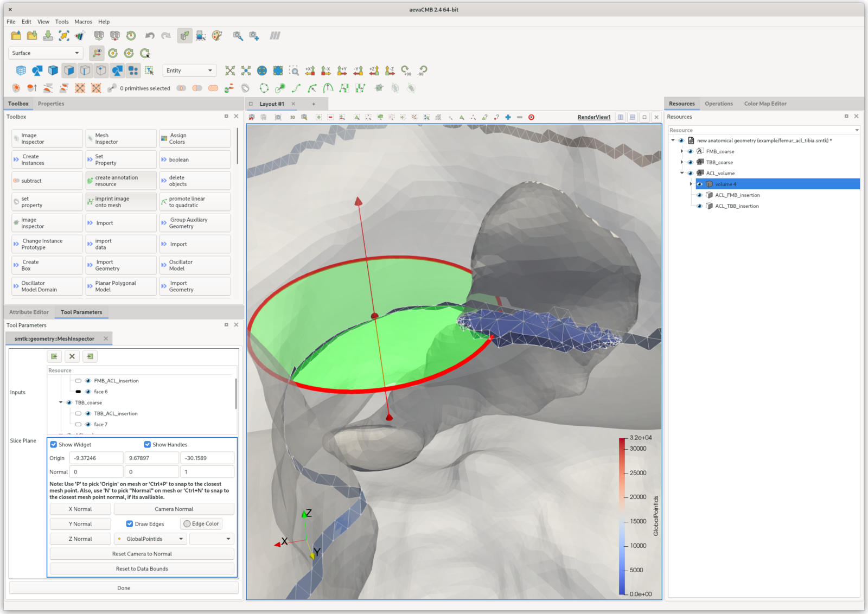Open the Surface representation dropdown
The image size is (868, 614).
[45, 53]
